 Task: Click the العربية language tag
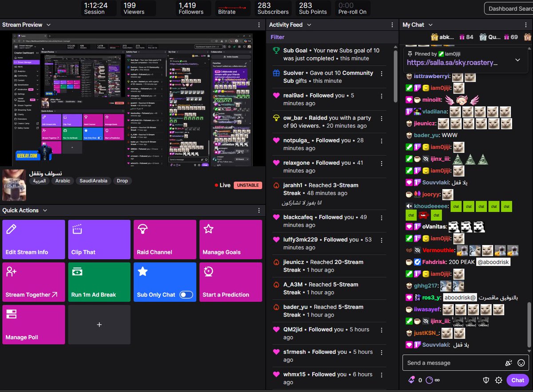pos(40,181)
